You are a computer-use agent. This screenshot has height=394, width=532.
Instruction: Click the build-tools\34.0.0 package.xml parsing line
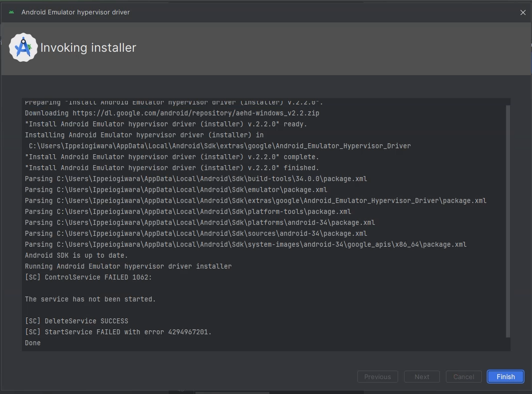(196, 179)
